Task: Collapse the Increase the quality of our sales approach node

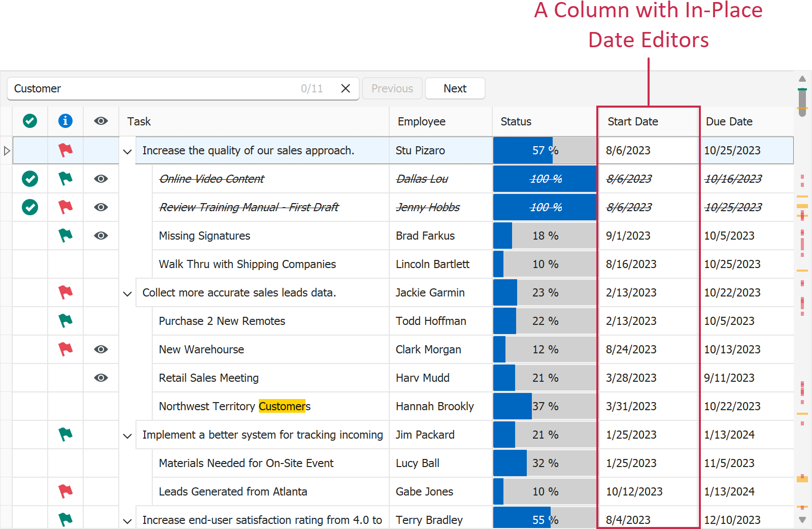Action: 127,151
